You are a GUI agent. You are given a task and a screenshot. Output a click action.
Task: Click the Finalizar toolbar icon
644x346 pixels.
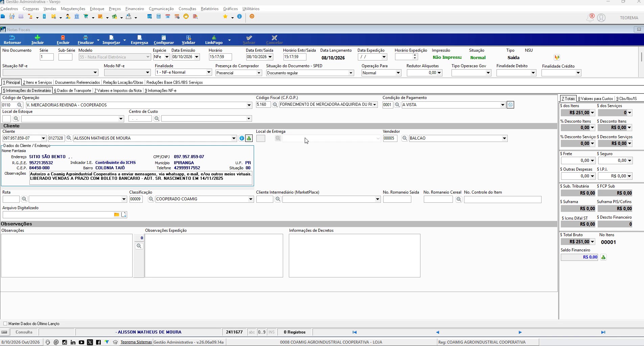tap(86, 40)
